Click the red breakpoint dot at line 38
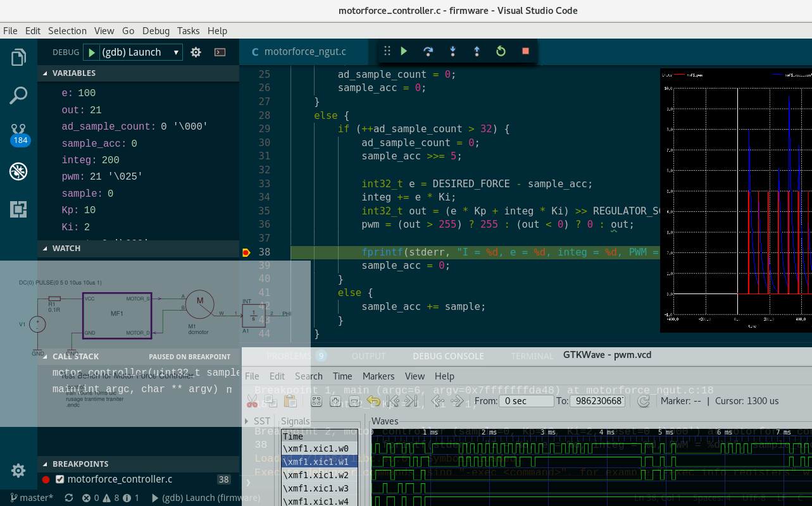The width and height of the screenshot is (812, 506). 246,252
